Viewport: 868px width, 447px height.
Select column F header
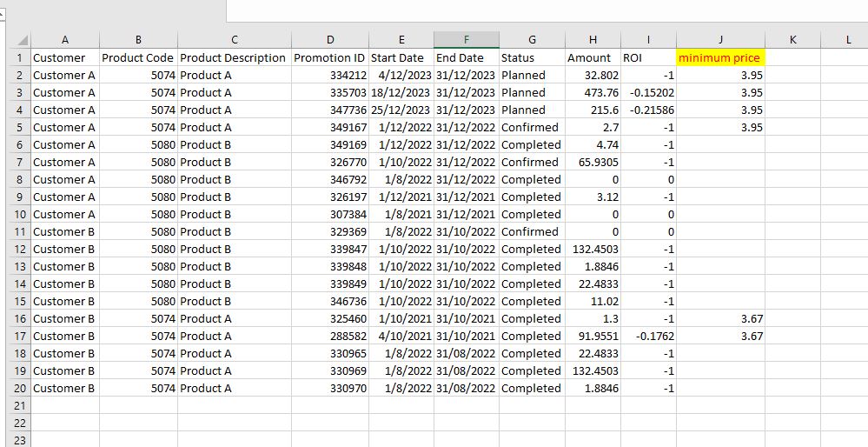coord(466,40)
